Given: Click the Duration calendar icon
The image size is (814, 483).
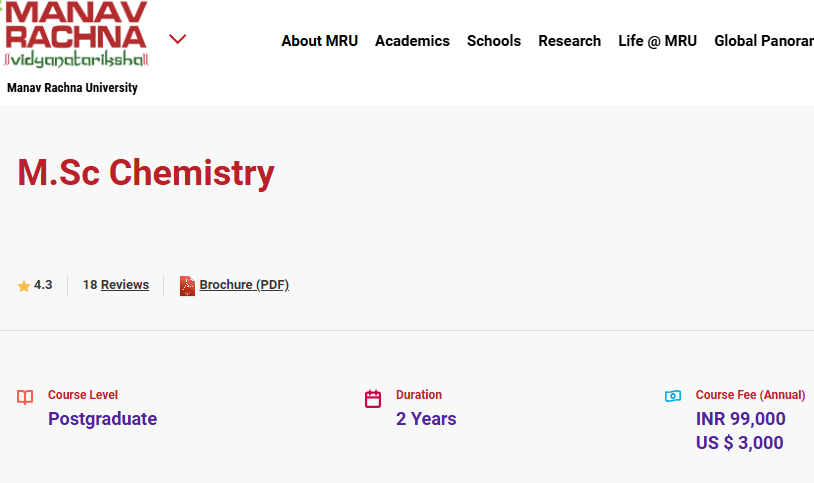Looking at the screenshot, I should click(x=373, y=399).
